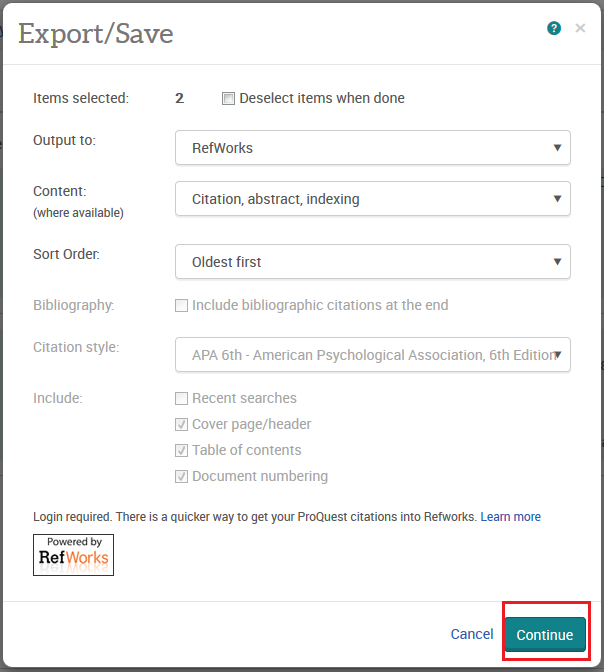Screen dimensions: 607x672
Task: Uncheck Table of contents option
Action: click(x=181, y=450)
